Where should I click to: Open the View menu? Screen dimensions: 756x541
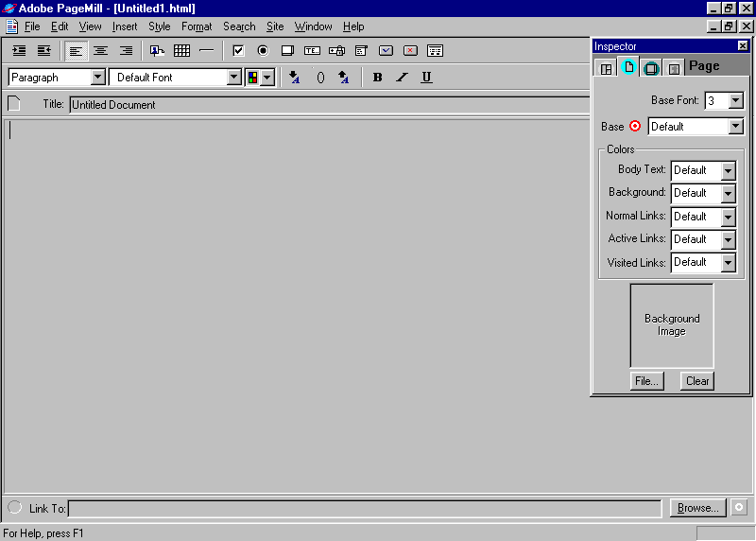pyautogui.click(x=90, y=26)
